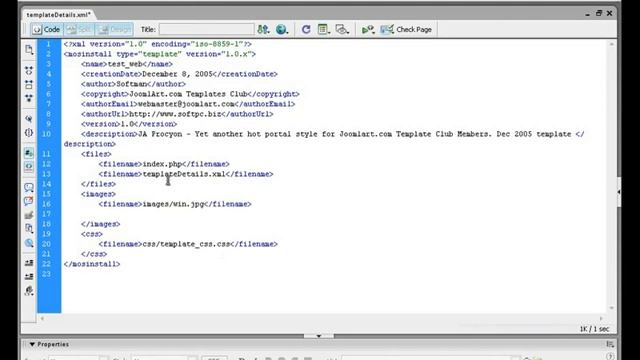Screen dimensions: 640x360
Task: Click the 'Softman' author text
Action: coord(132,84)
